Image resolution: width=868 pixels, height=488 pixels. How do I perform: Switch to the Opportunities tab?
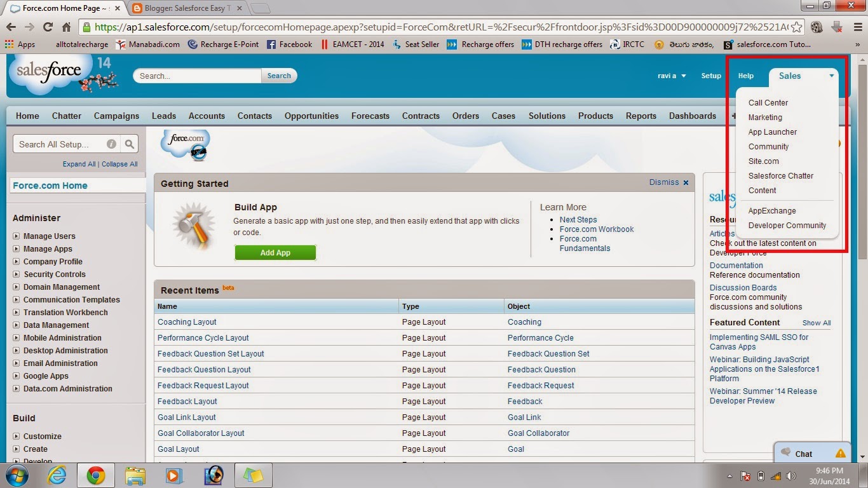(311, 116)
